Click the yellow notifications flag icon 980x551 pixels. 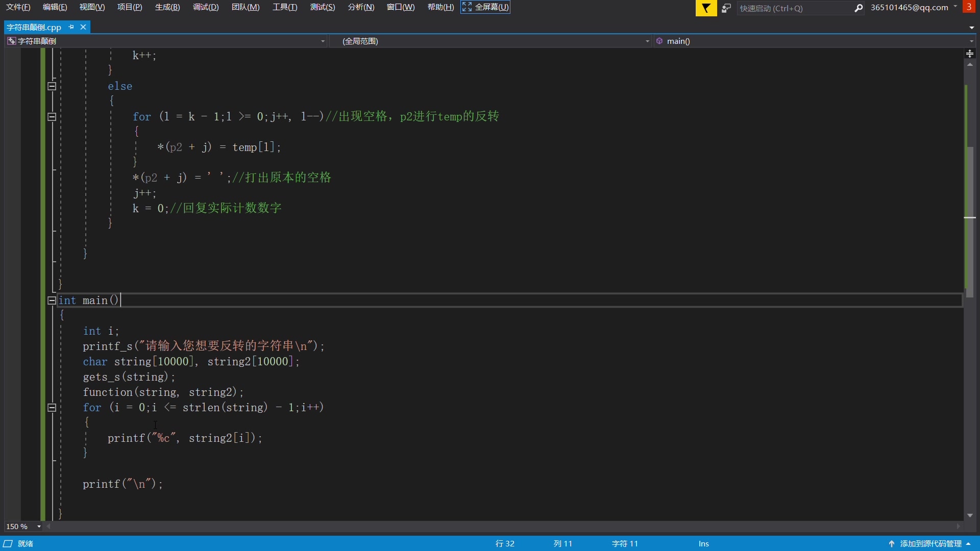pyautogui.click(x=706, y=8)
